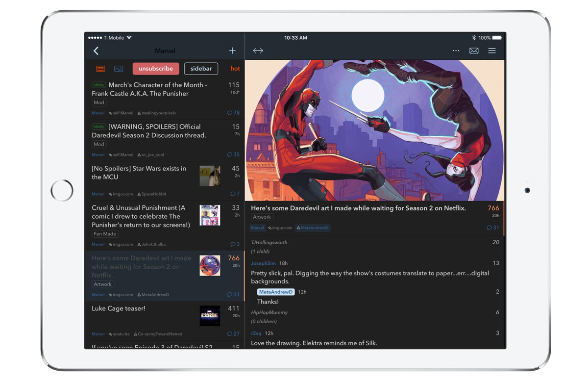Tap the Artwork flair in detail pane

262,217
